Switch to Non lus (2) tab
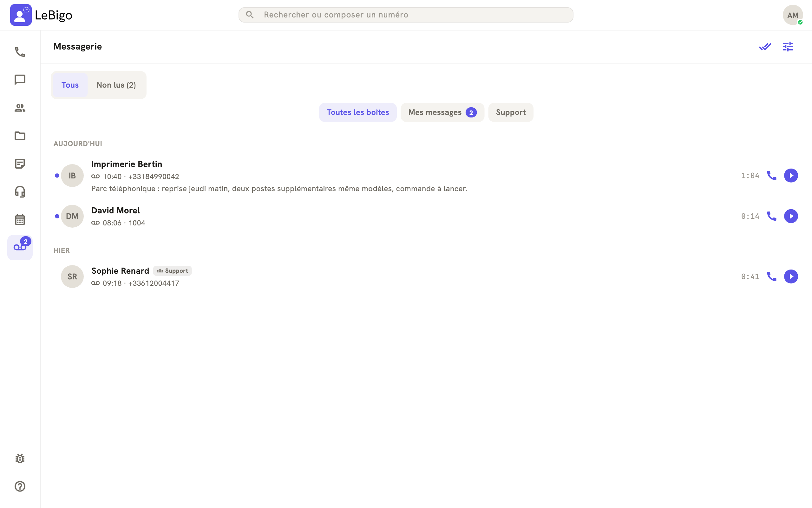The width and height of the screenshot is (812, 508). click(116, 85)
